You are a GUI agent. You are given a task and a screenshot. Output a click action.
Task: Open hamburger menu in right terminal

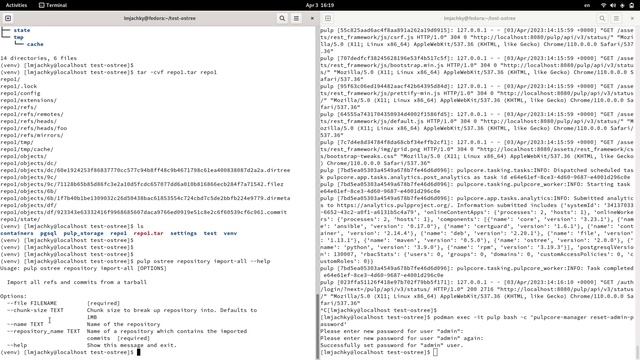(616, 18)
